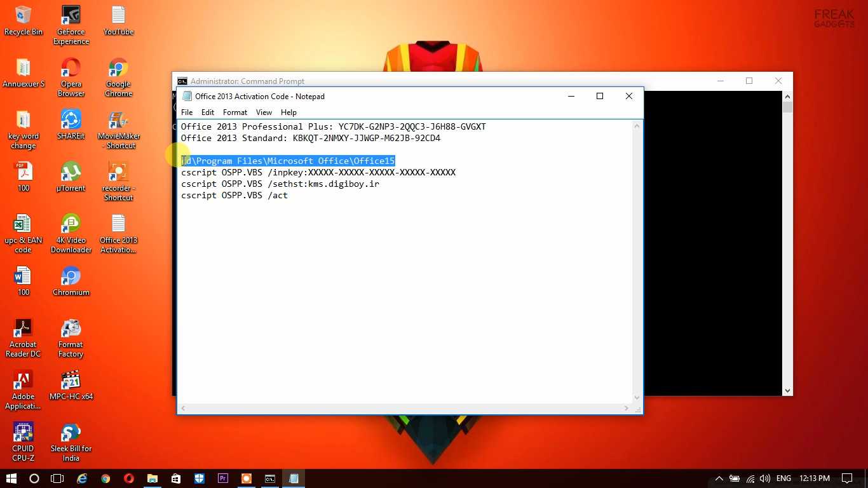The width and height of the screenshot is (868, 488).
Task: Minimize the Notepad window
Action: coord(571,96)
